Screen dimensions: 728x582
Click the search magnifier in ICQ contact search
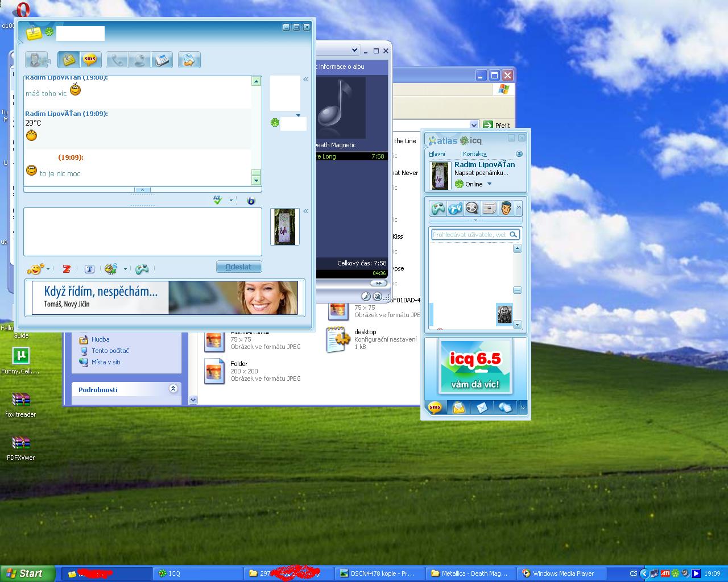(x=514, y=234)
